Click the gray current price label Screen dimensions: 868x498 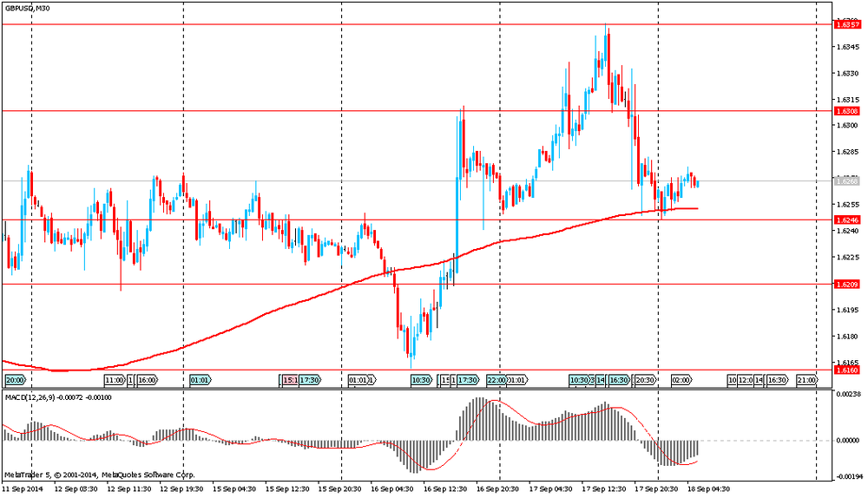pyautogui.click(x=846, y=181)
